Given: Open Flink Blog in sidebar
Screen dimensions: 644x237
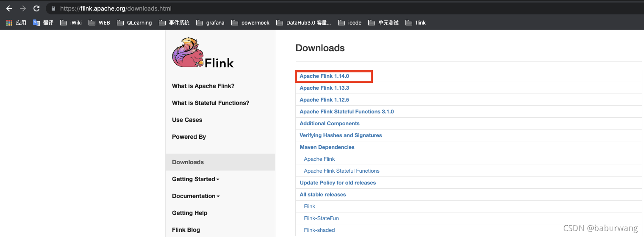Looking at the screenshot, I should click(x=186, y=230).
